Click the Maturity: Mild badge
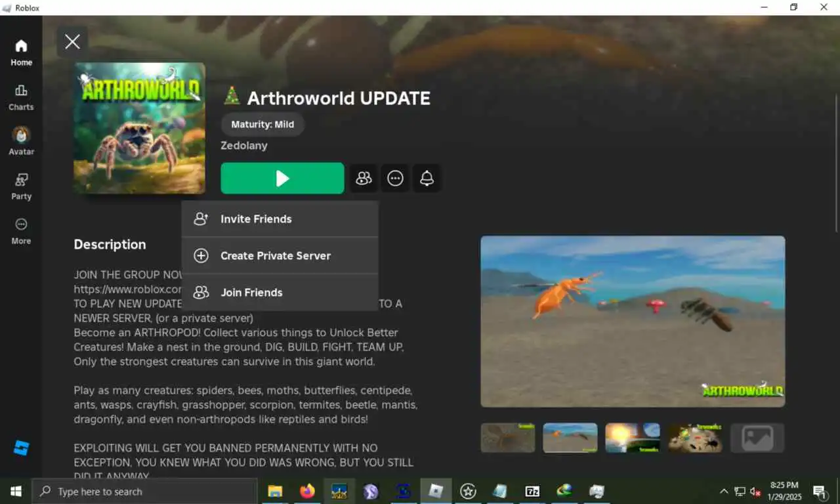The width and height of the screenshot is (840, 504). click(262, 124)
